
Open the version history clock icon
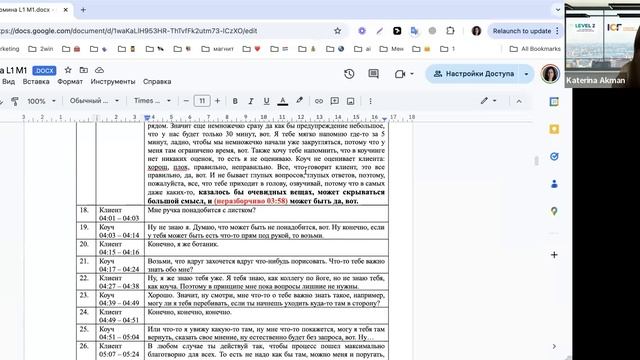349,74
